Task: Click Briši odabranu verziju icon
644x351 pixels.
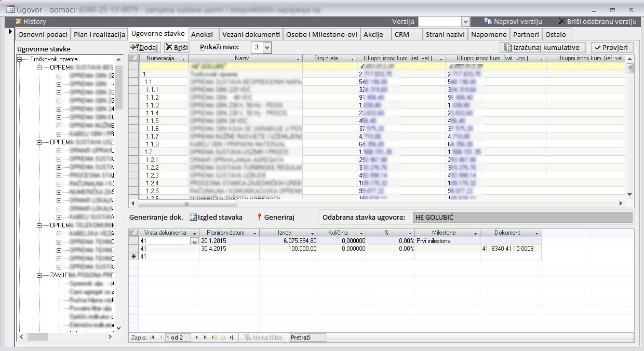Action: (562, 21)
